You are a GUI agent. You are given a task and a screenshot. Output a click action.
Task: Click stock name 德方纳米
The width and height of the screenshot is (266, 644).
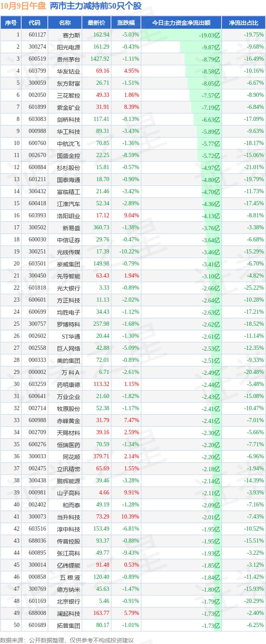pos(68,589)
